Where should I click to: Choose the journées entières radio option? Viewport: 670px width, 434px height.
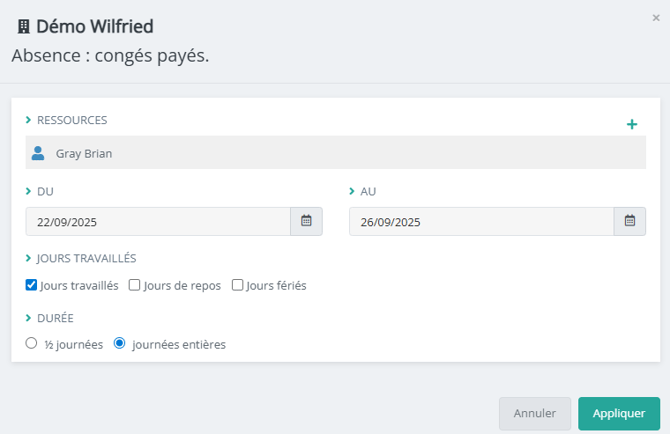120,344
